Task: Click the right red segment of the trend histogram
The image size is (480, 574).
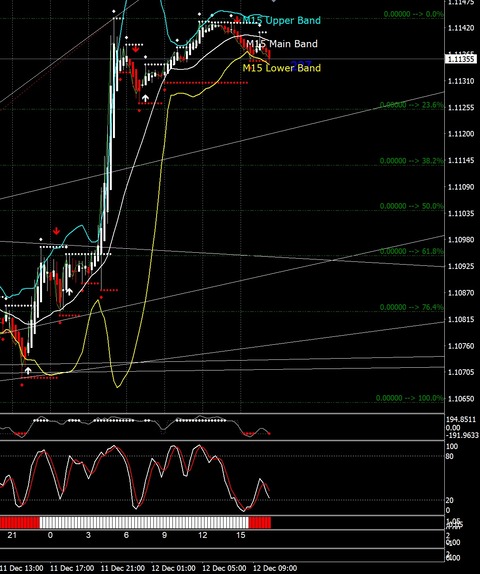Action: [260, 522]
